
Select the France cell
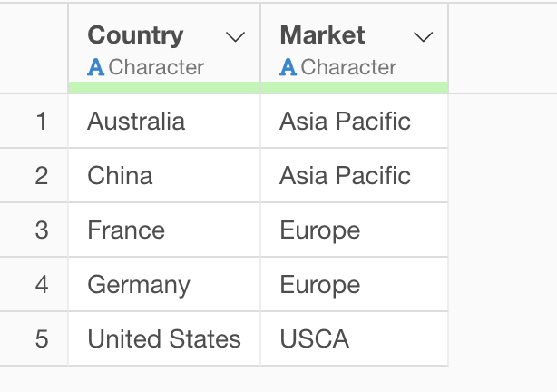tap(126, 230)
